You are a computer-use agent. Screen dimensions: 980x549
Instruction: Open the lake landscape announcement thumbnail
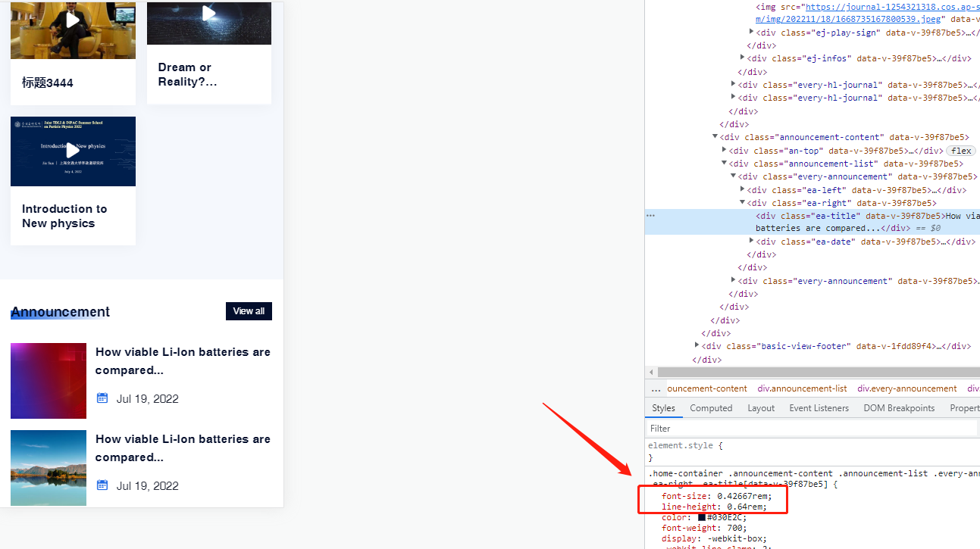pyautogui.click(x=49, y=468)
